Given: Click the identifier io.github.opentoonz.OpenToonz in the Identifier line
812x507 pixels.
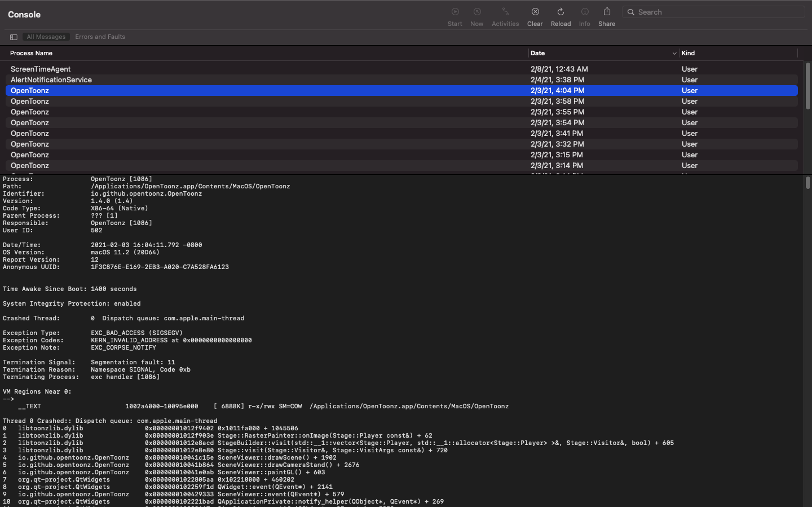Looking at the screenshot, I should (147, 194).
